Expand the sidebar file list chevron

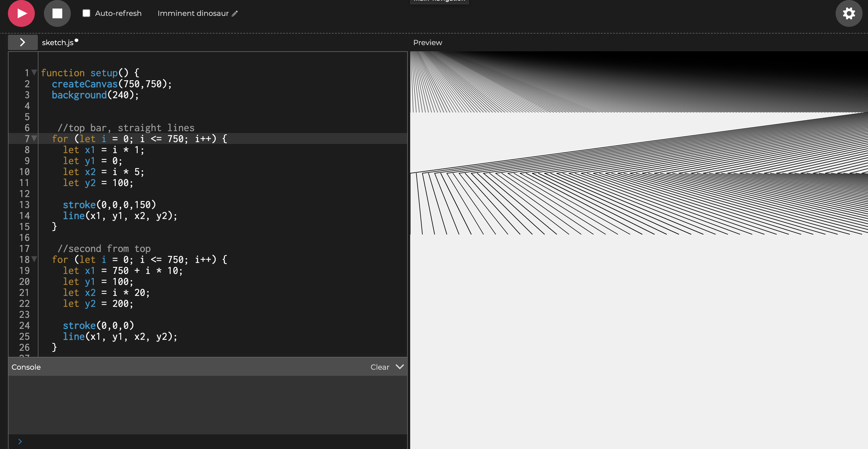[x=23, y=42]
